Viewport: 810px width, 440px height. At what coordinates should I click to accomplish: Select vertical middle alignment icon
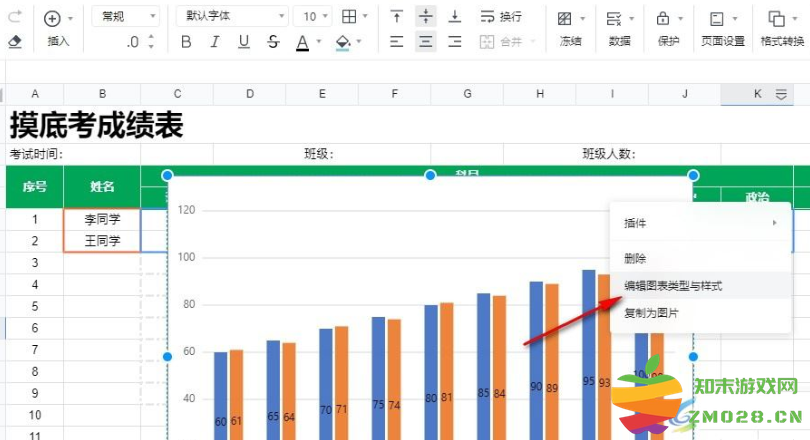coord(426,17)
